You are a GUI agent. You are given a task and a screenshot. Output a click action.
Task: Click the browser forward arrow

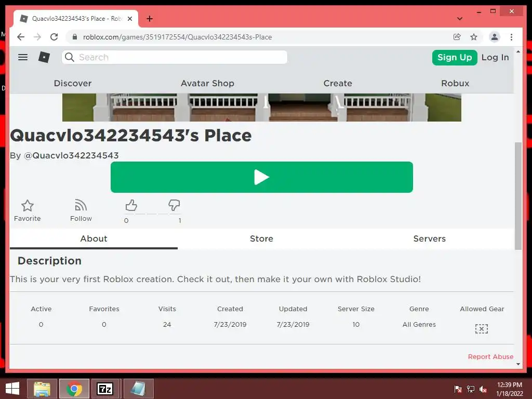tap(37, 37)
